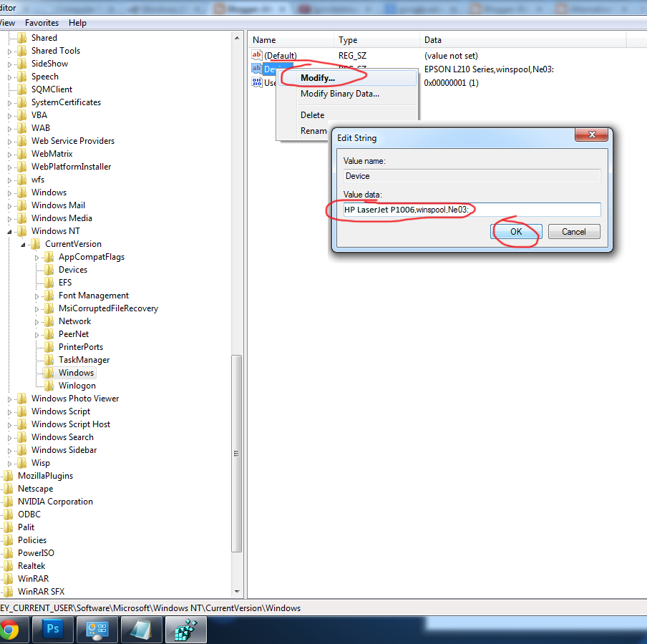This screenshot has width=647, height=644.
Task: Click the WinRAR SFX folder icon
Action: pyautogui.click(x=9, y=592)
